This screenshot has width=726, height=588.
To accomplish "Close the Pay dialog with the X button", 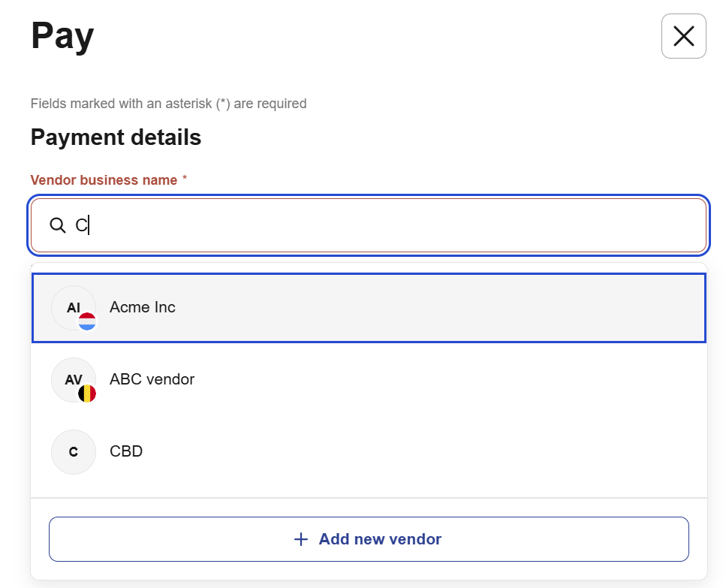I will 683,36.
